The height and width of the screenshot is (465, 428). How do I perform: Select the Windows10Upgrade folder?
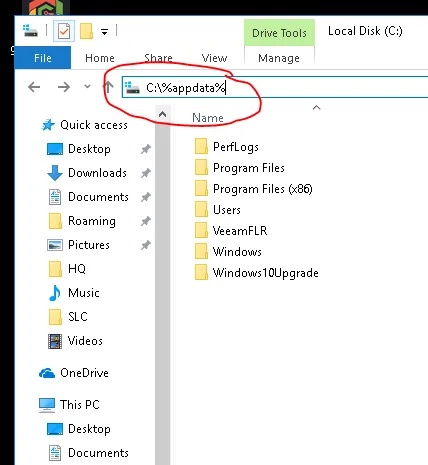point(266,273)
